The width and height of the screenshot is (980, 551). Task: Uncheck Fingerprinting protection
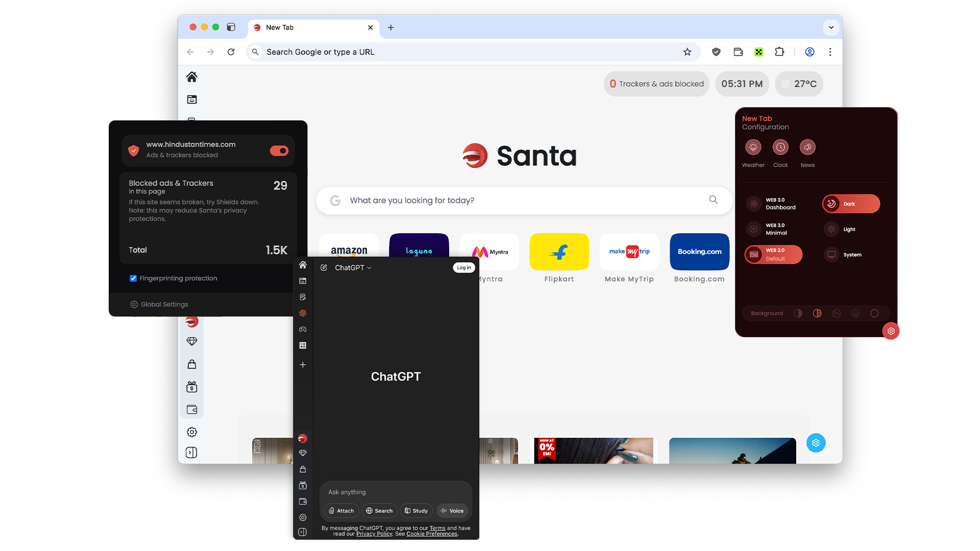coord(133,278)
